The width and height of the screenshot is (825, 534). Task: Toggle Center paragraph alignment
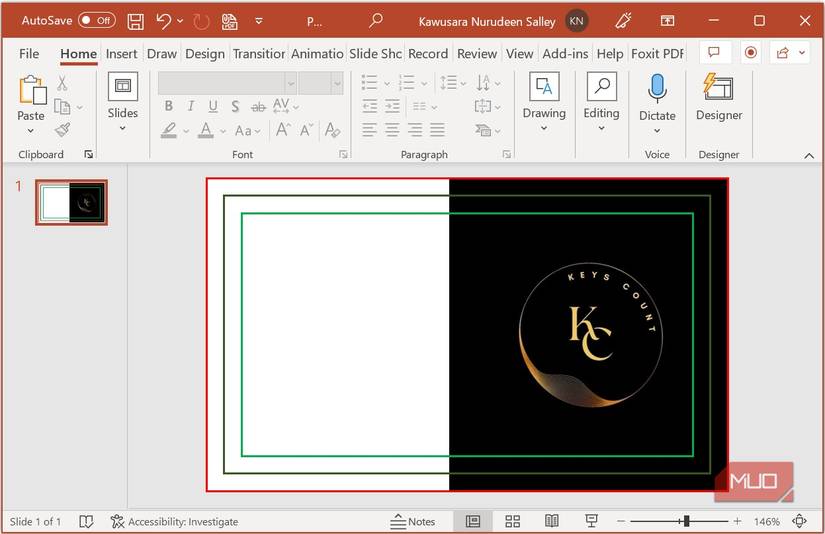[x=392, y=129]
